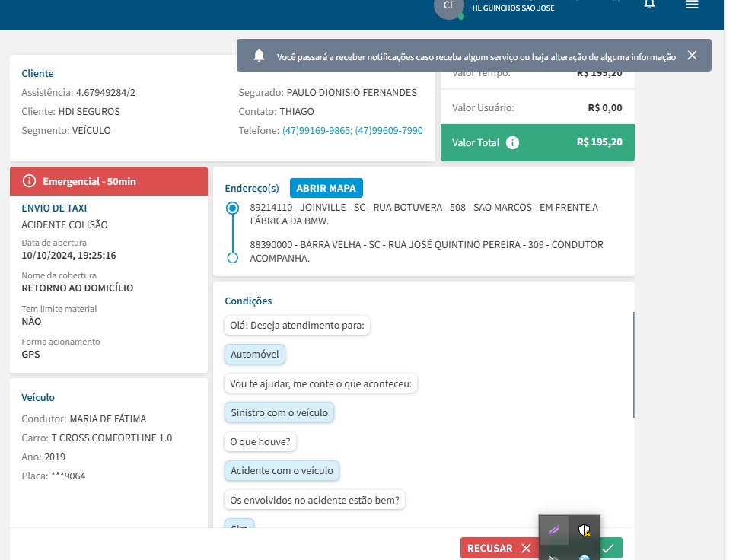Open the notifications bell icon
This screenshot has height=560, width=739.
tap(649, 4)
